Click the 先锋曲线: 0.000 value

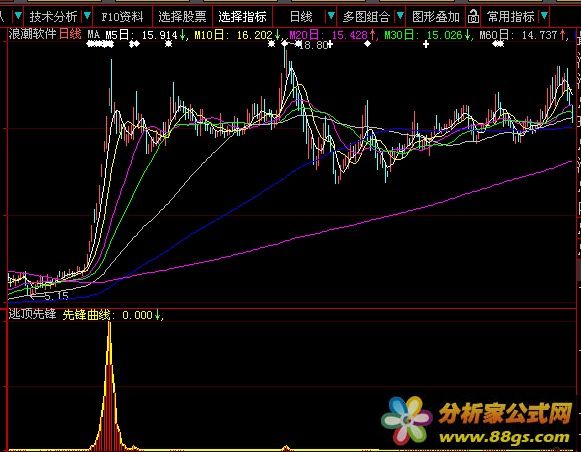pyautogui.click(x=111, y=315)
